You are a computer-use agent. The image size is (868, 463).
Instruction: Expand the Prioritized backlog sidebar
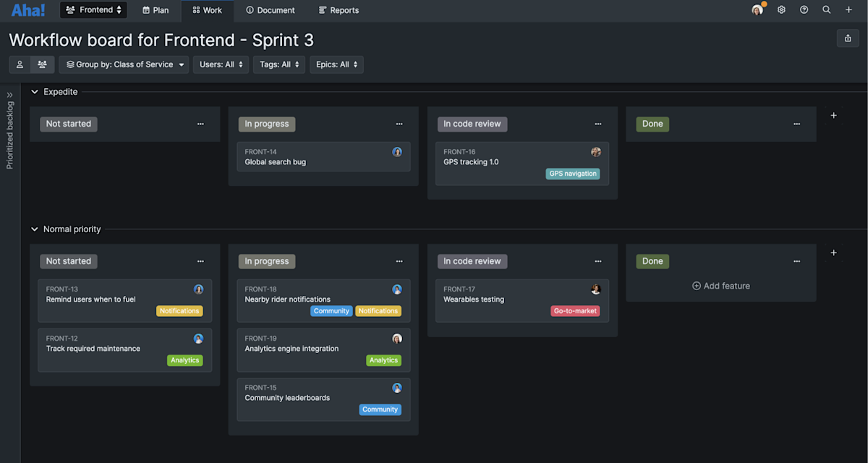pos(9,93)
